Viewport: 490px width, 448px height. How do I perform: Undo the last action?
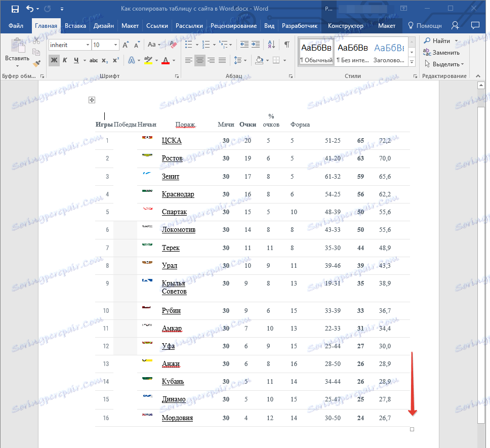(30, 9)
